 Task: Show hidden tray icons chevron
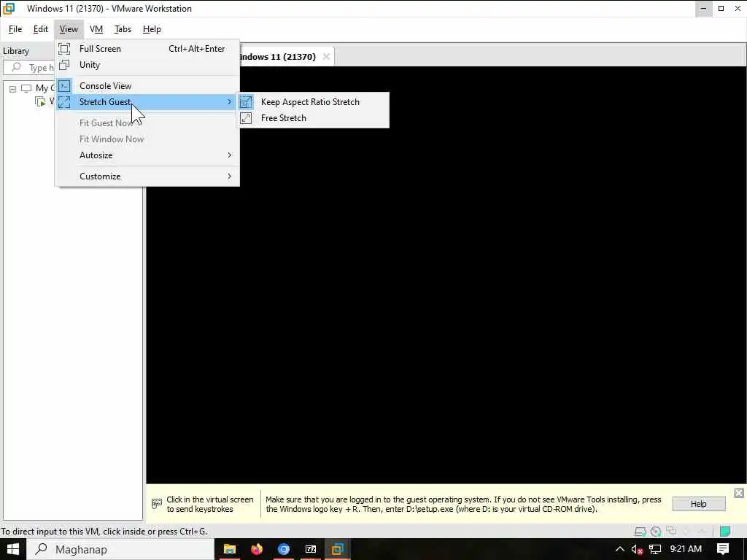tap(619, 550)
